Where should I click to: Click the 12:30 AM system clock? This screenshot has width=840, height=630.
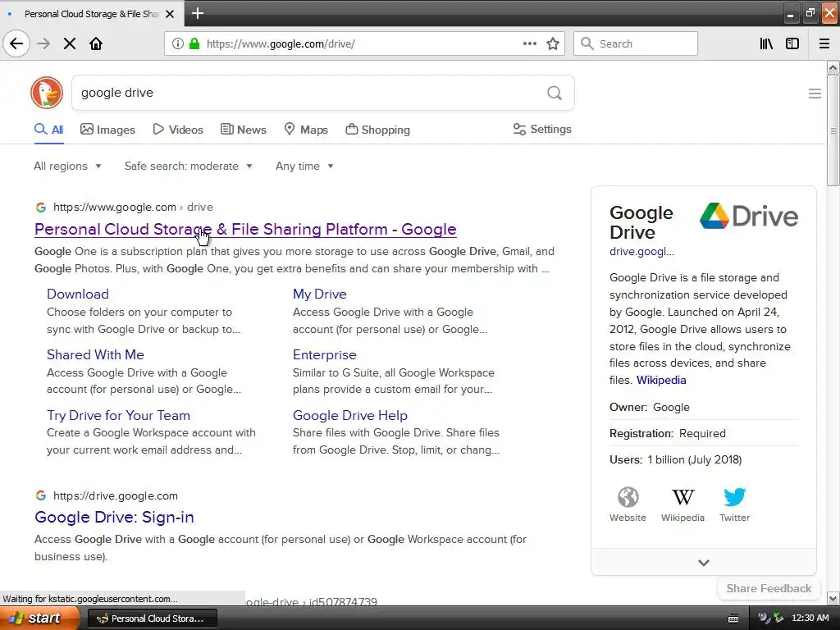coord(810,619)
